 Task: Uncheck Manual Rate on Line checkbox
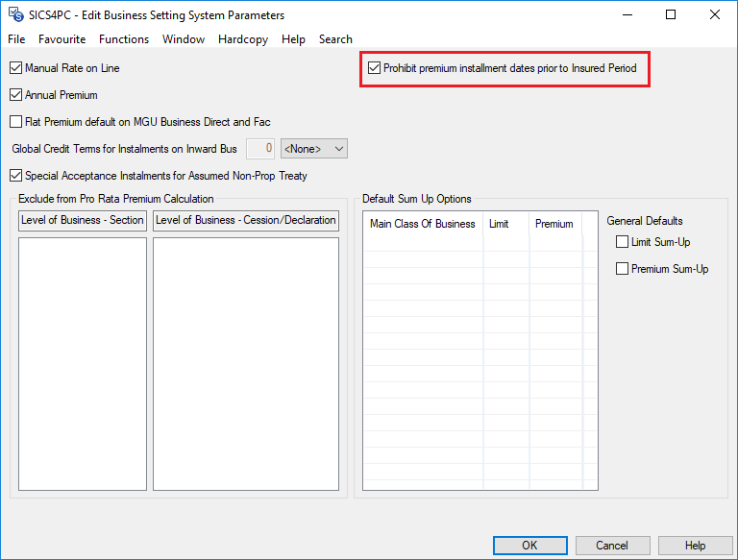click(15, 69)
